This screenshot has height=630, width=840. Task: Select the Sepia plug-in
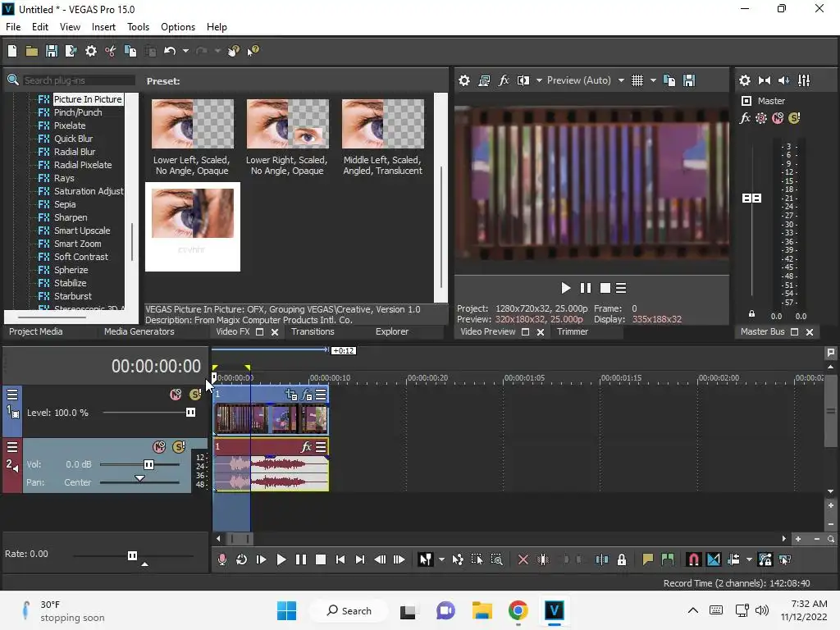coord(65,204)
